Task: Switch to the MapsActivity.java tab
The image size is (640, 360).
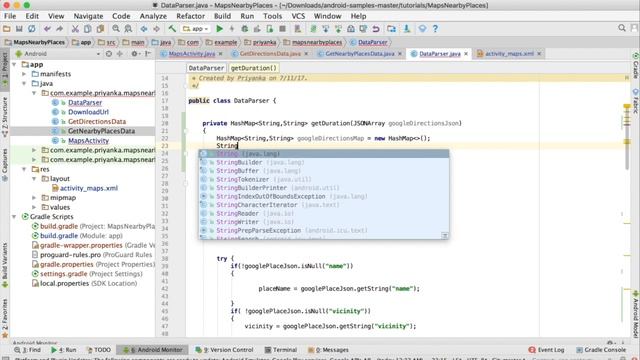Action: click(191, 53)
